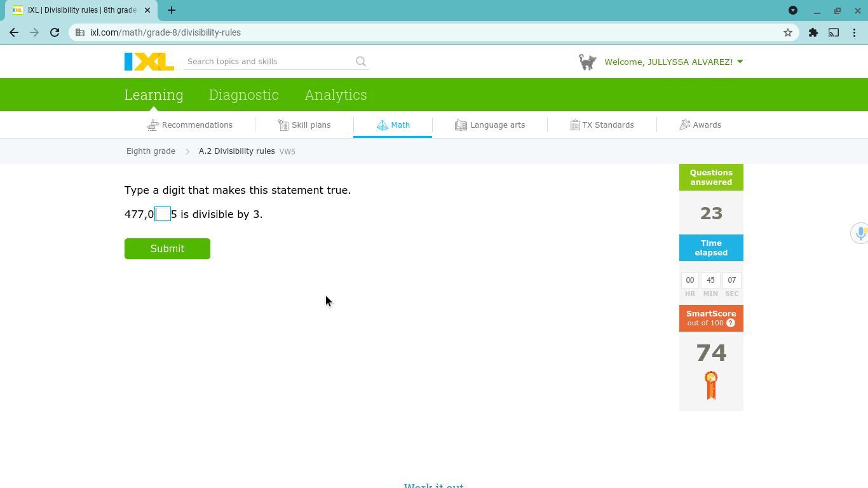Open the Recommendations tab
Image resolution: width=868 pixels, height=488 pixels.
(190, 125)
